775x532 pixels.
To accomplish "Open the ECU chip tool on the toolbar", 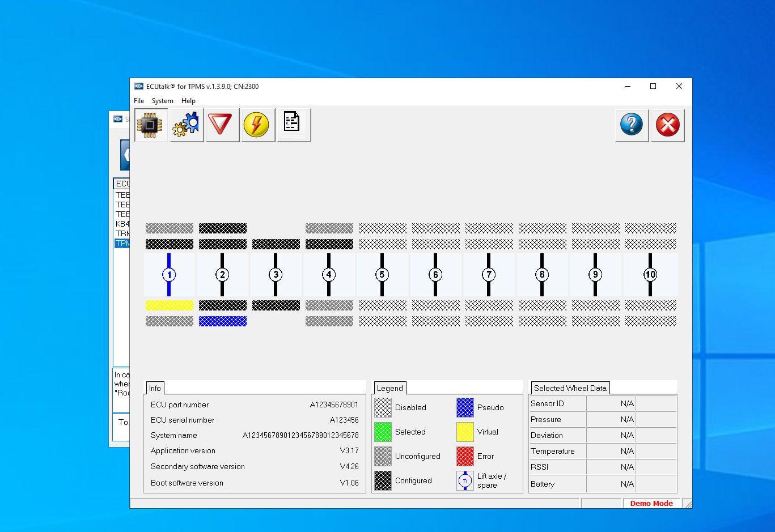I will tap(150, 125).
